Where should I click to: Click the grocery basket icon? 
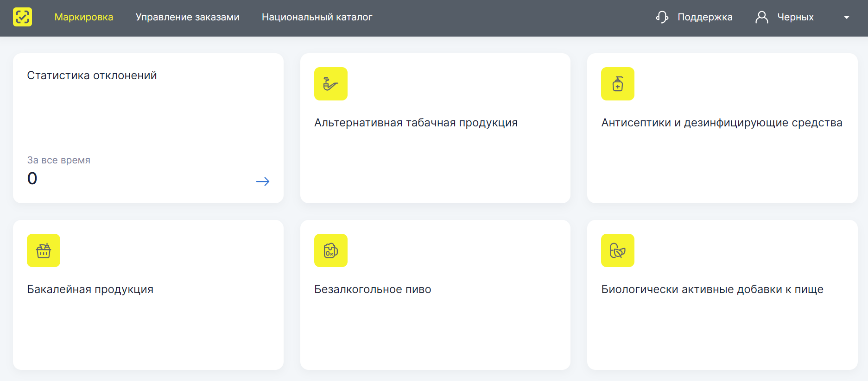pyautogui.click(x=44, y=250)
